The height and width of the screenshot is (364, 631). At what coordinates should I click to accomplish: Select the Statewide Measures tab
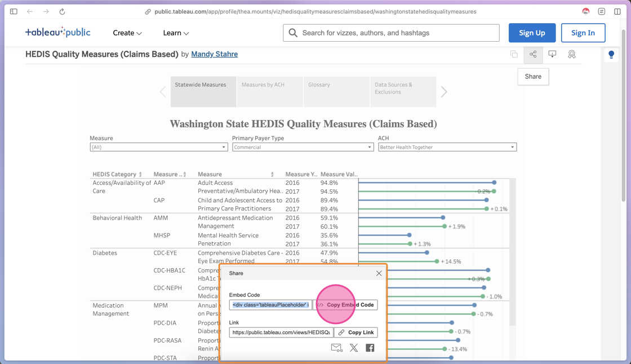coord(203,92)
